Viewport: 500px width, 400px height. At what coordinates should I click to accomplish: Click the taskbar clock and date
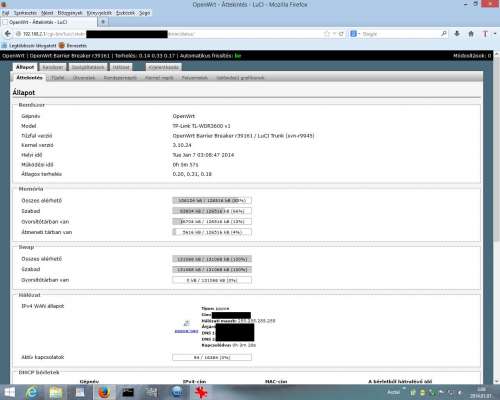pos(481,392)
